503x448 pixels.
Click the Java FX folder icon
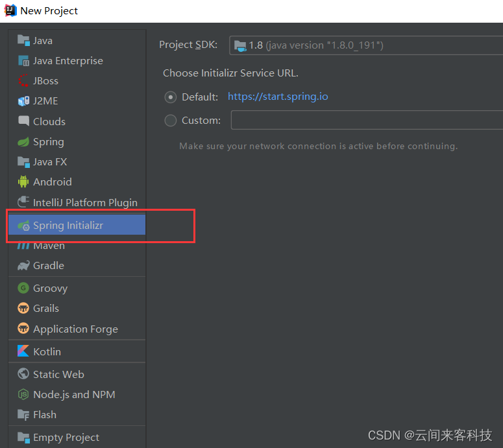(23, 162)
